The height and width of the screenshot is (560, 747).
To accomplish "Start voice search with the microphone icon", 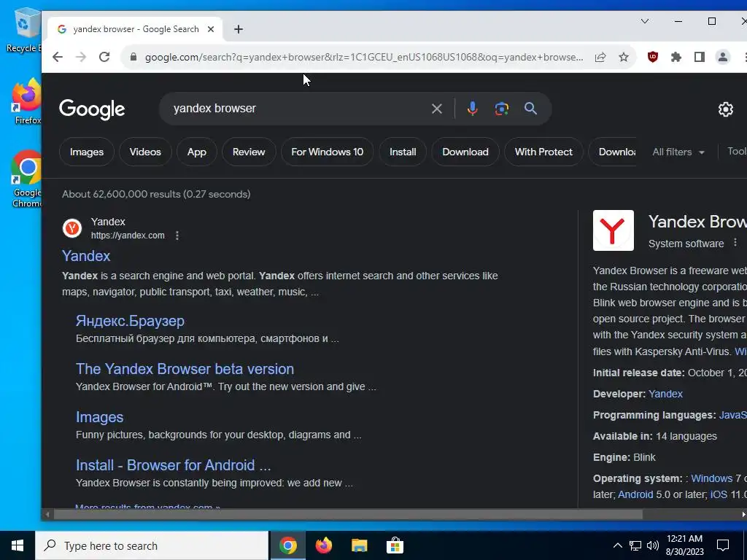I will [x=472, y=109].
